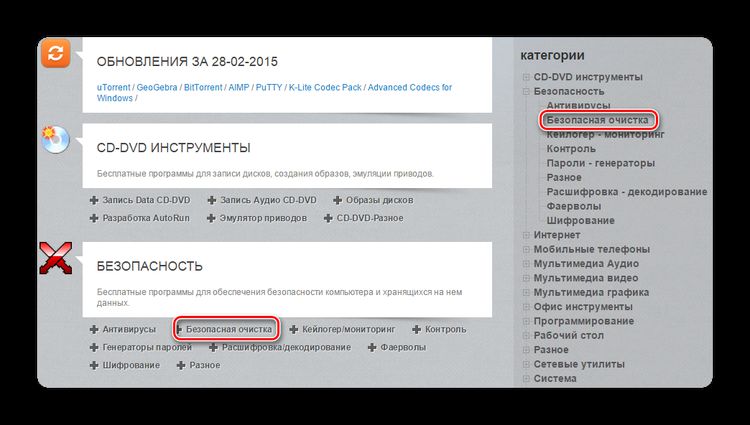The image size is (750, 425).
Task: Open AIMP update link
Action: pos(239,87)
